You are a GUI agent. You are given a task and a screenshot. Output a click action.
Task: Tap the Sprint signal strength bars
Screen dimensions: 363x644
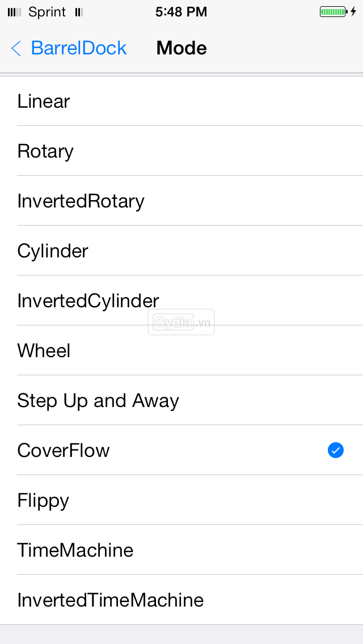pyautogui.click(x=14, y=12)
